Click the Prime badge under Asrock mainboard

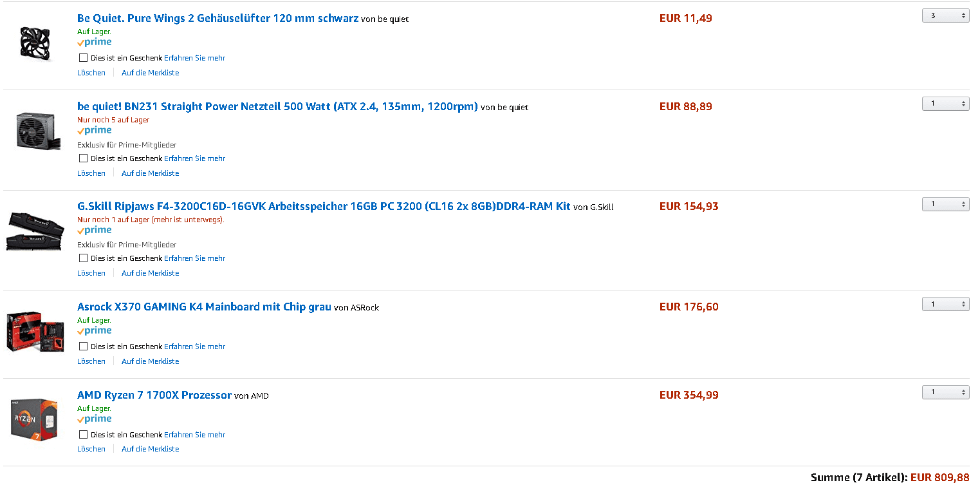[x=95, y=331]
